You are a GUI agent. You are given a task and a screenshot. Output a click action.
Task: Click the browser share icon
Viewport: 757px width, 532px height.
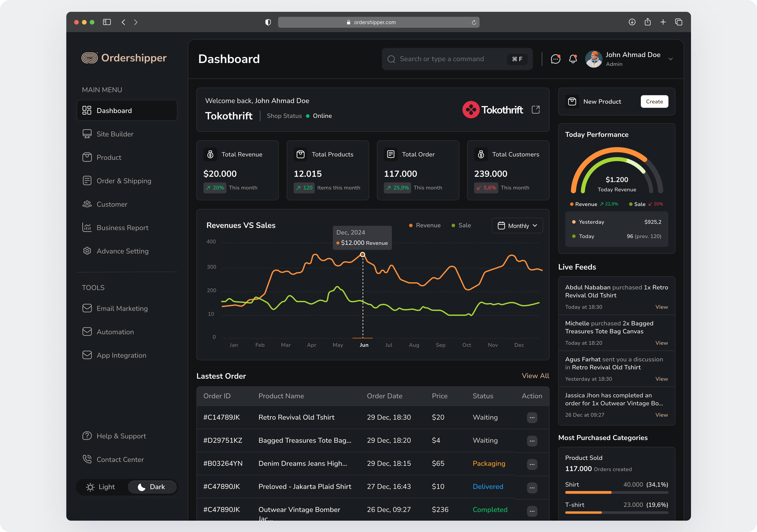click(648, 22)
